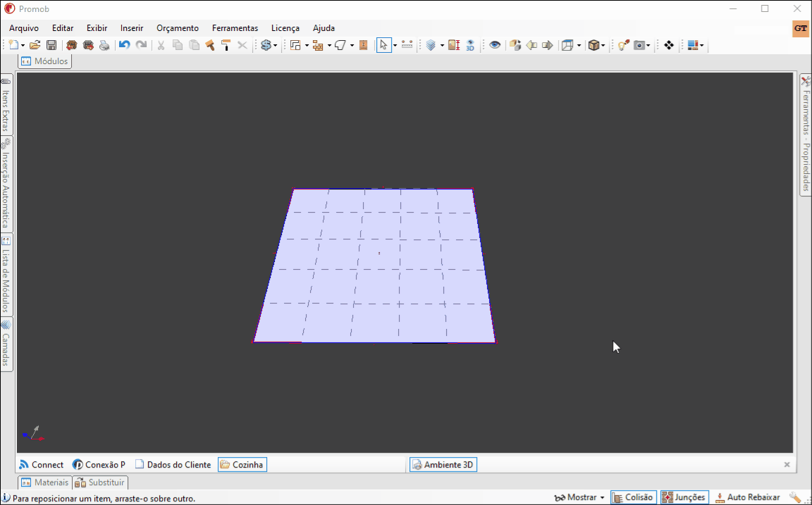Click the stacked layers icon

click(431, 45)
